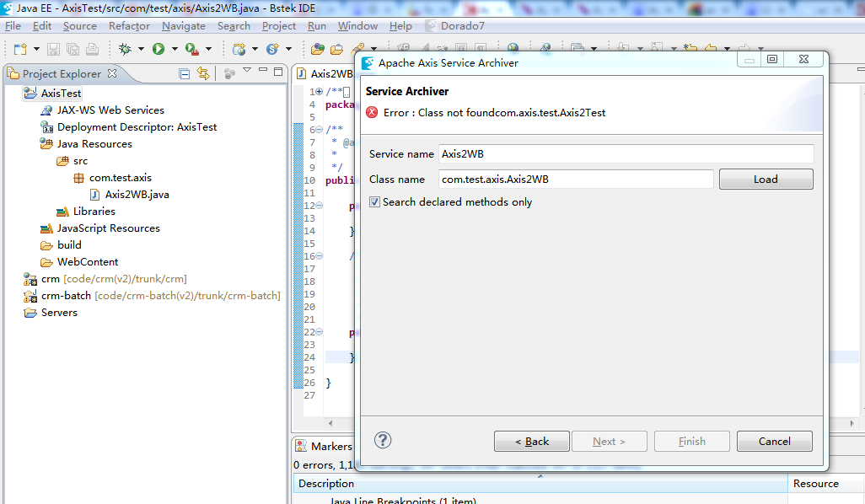Expand the folded comment at line 1
This screenshot has width=865, height=504.
click(319, 92)
